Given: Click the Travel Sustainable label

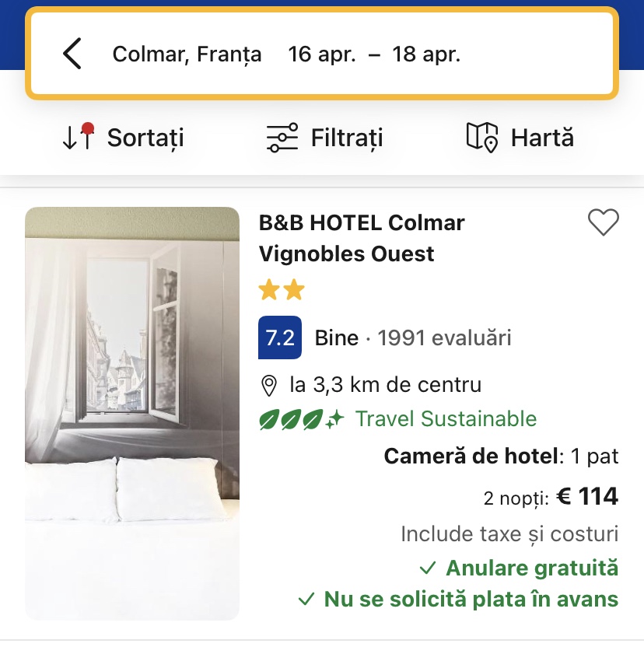Looking at the screenshot, I should pos(446,419).
